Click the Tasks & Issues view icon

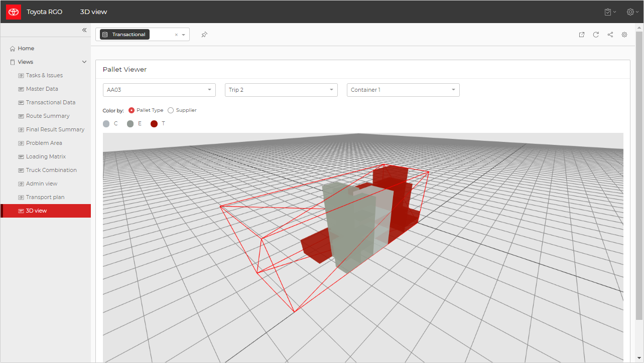[x=21, y=76]
